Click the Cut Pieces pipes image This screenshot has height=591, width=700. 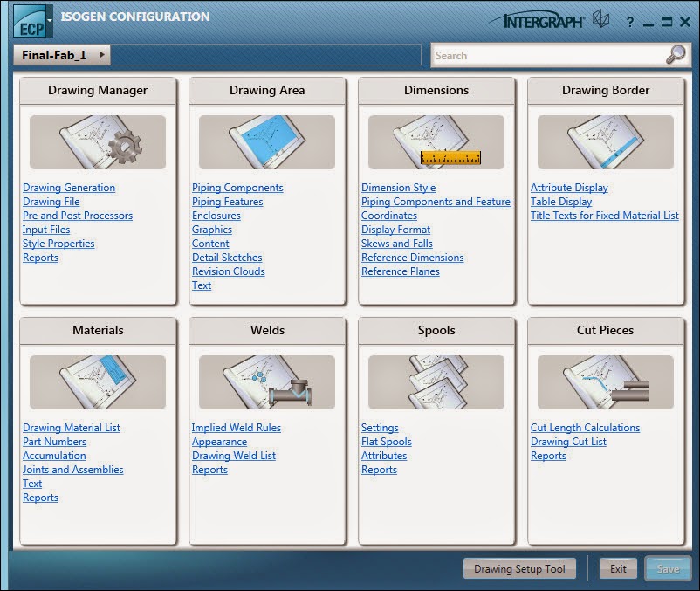(606, 382)
